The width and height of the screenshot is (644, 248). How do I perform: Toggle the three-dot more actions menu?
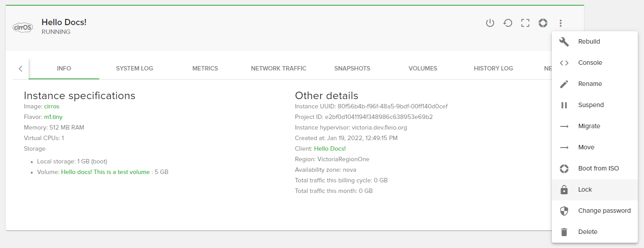560,23
